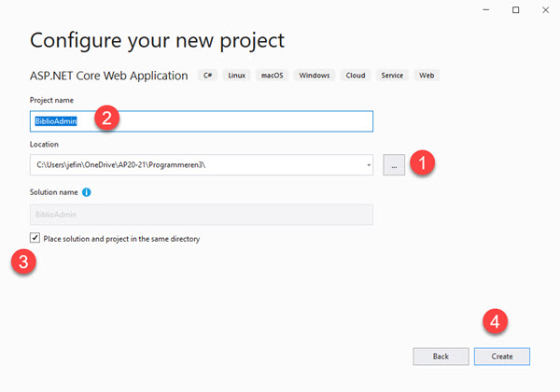Maximize the dialog window

[516, 10]
